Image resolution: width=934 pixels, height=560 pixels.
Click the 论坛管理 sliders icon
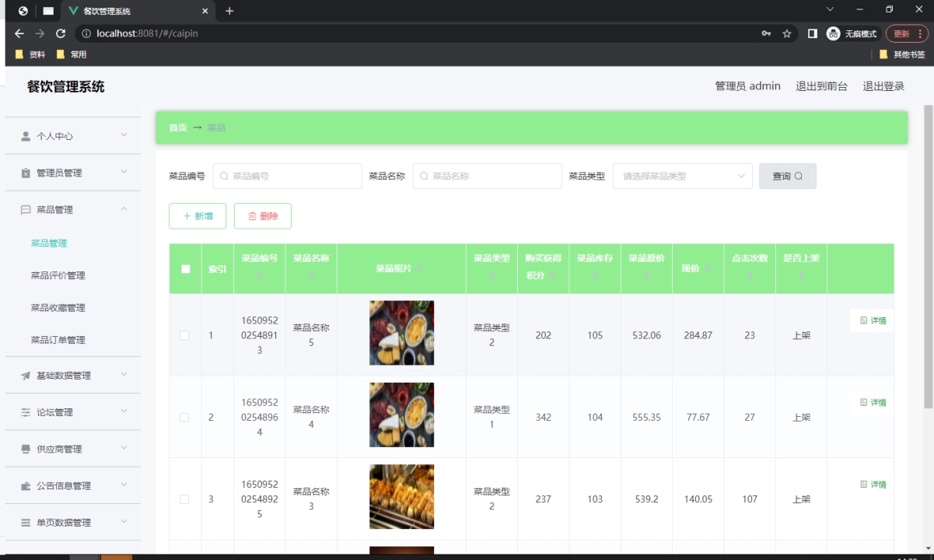click(26, 412)
